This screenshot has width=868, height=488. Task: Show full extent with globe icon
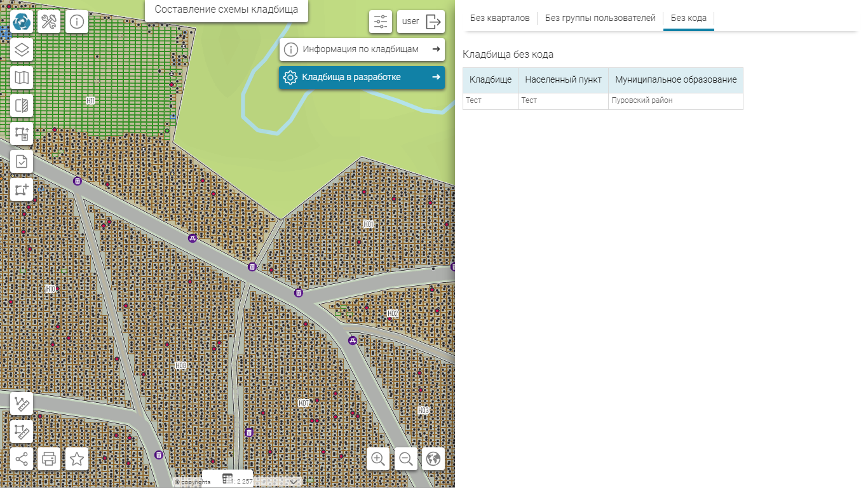[x=433, y=459]
